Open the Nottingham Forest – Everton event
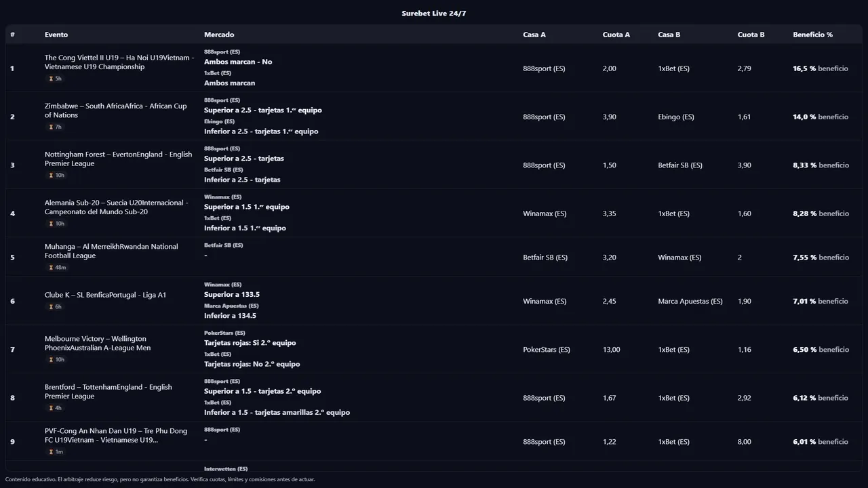 click(x=118, y=159)
